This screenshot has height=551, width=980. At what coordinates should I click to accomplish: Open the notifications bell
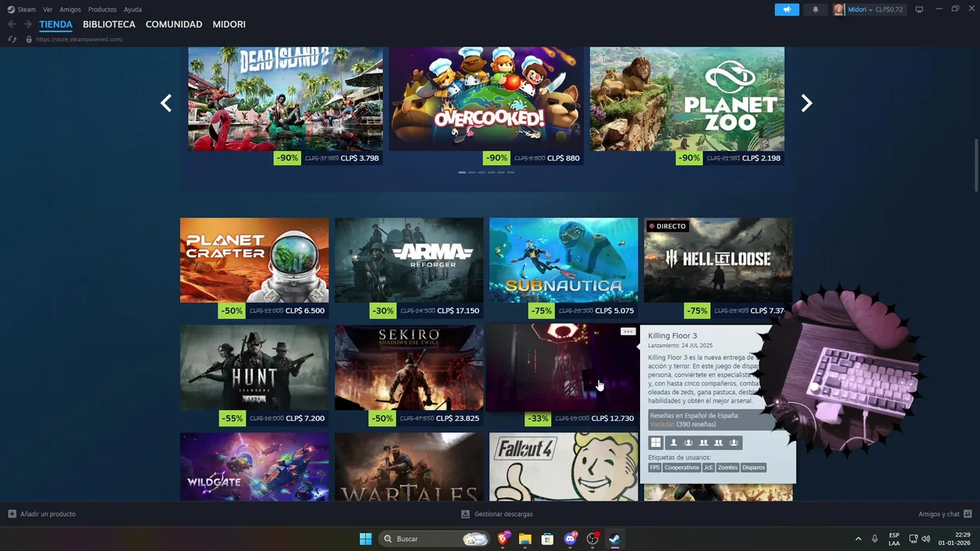[x=815, y=9]
